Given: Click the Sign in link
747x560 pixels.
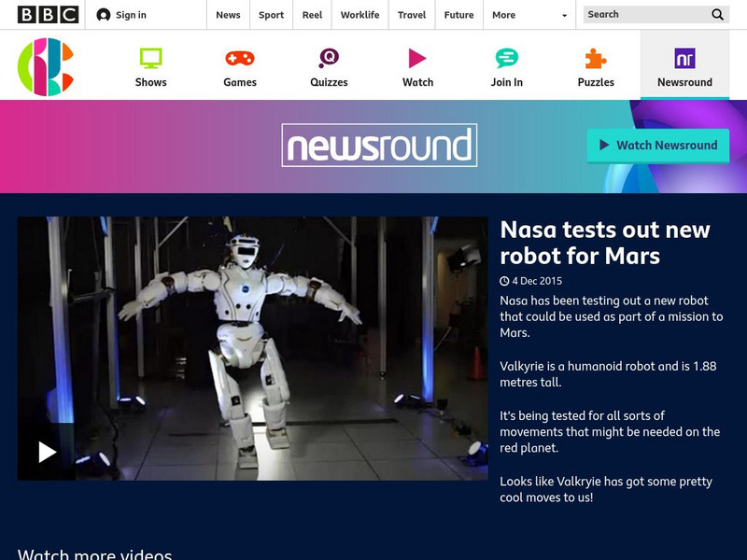Looking at the screenshot, I should 131,15.
